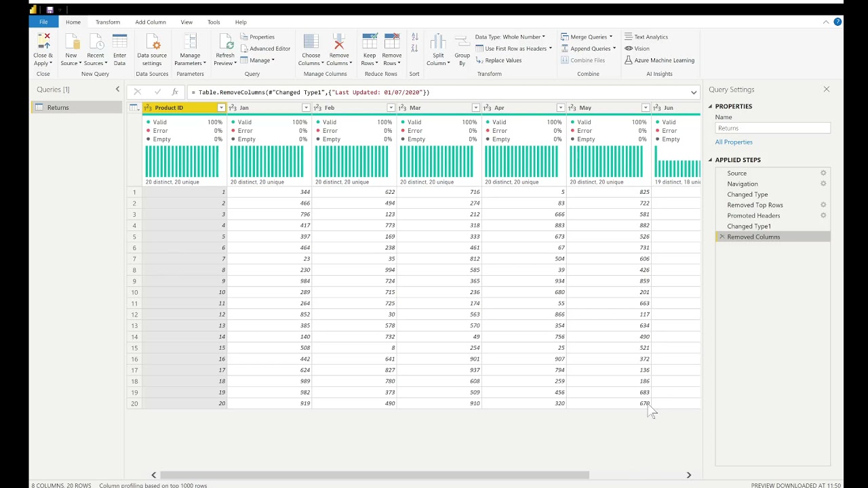
Task: Click the Manage Parameters icon
Action: pos(191,41)
